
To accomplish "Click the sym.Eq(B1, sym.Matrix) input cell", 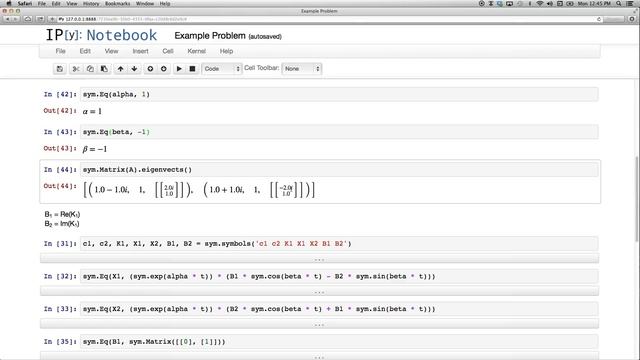I will (x=339, y=342).
